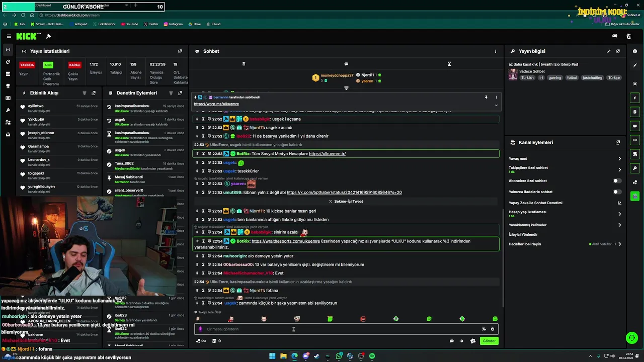
Task: Open WhatsApp from the taskbar
Action: [x=339, y=356]
